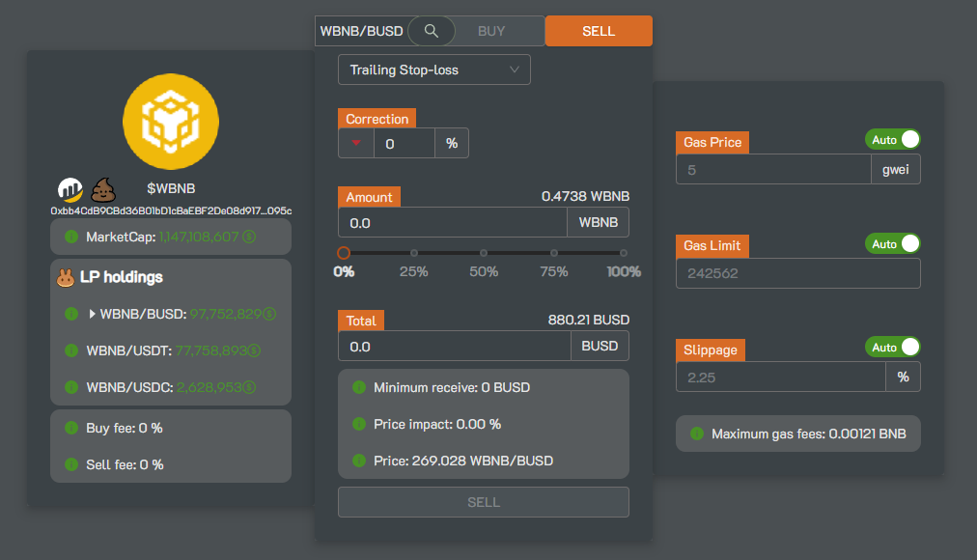
Task: Select the orange SELL tab
Action: pos(599,31)
